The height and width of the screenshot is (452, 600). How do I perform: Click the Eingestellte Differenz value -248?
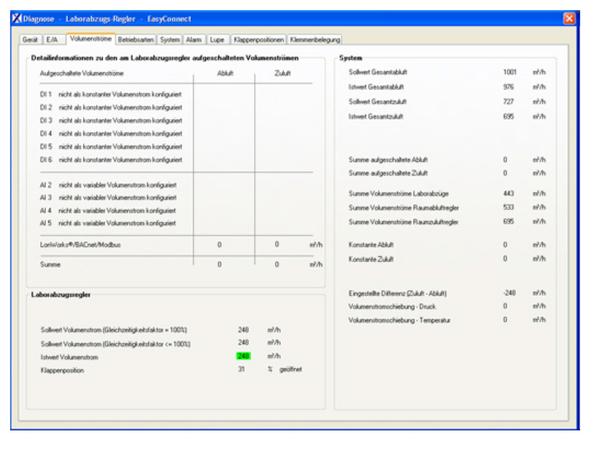tap(509, 292)
